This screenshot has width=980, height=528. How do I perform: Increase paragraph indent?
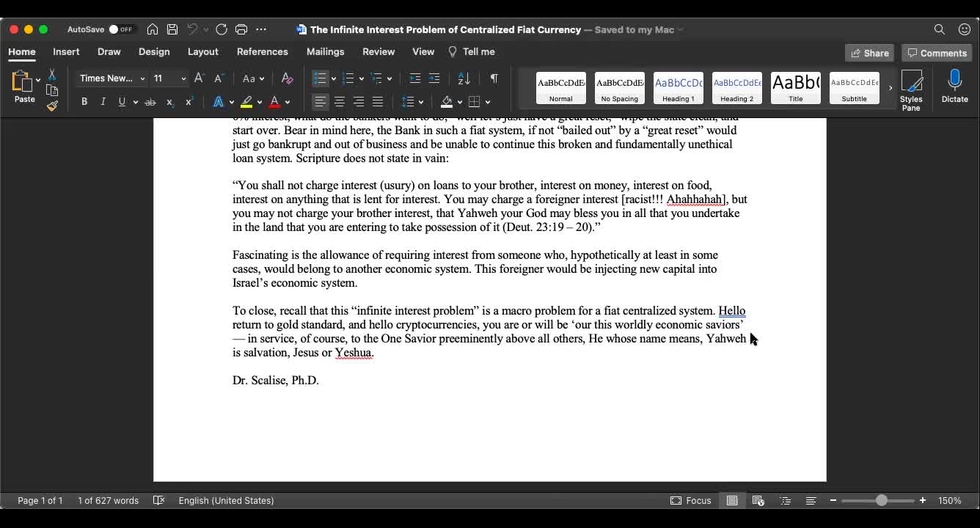[x=434, y=78]
